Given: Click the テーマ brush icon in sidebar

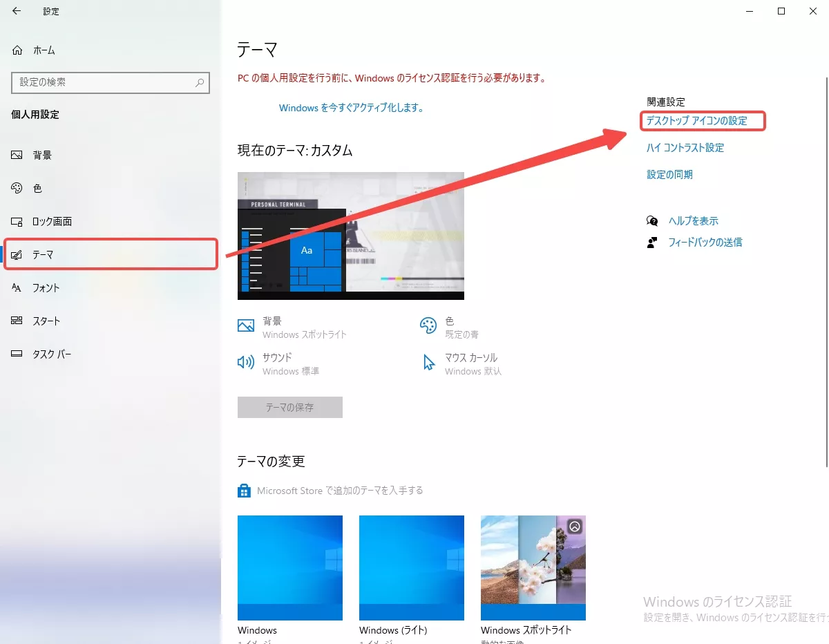Looking at the screenshot, I should (x=17, y=255).
